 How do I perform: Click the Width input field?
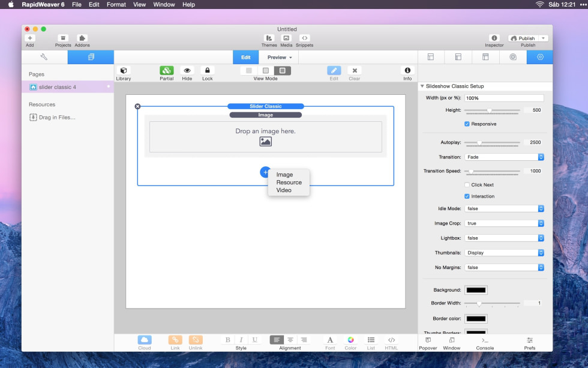[504, 98]
